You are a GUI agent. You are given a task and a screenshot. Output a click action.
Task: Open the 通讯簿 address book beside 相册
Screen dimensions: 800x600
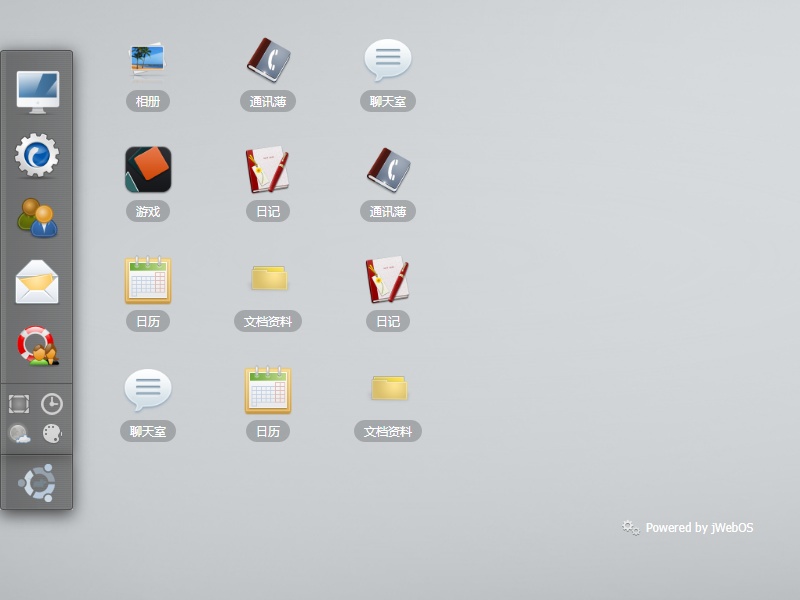268,61
